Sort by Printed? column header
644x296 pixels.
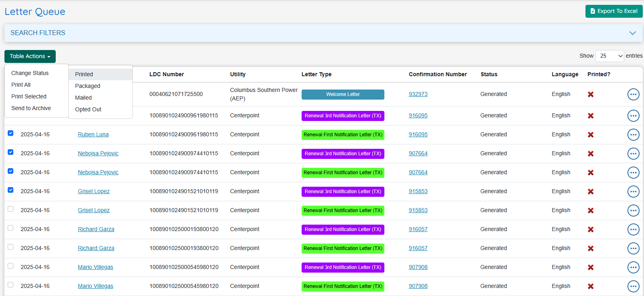[x=599, y=74]
